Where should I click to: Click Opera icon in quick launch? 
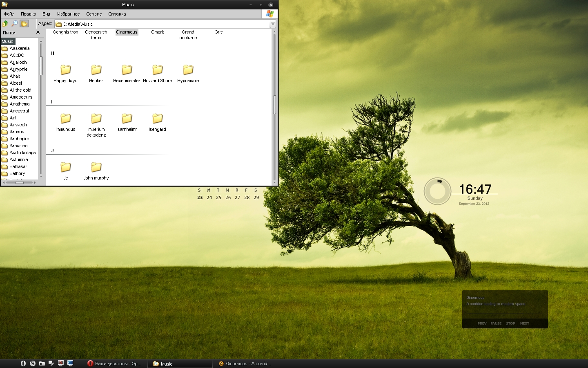[23, 363]
